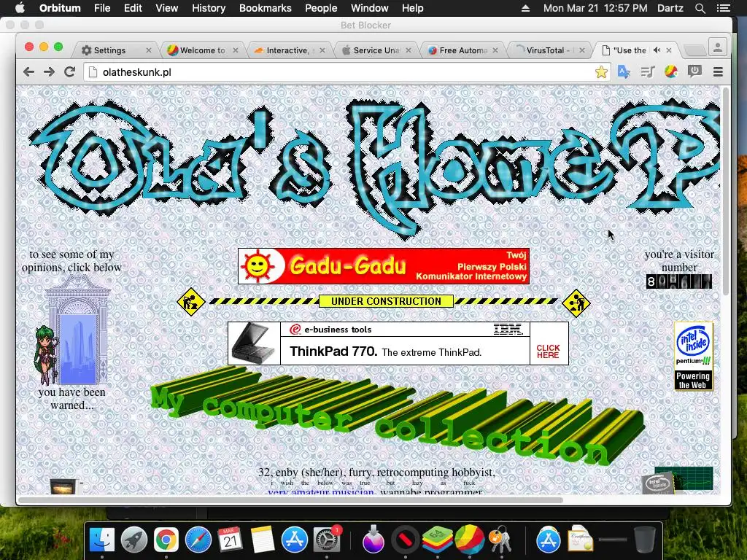The image size is (747, 560).
Task: Open the Trash in the dock
Action: [645, 540]
